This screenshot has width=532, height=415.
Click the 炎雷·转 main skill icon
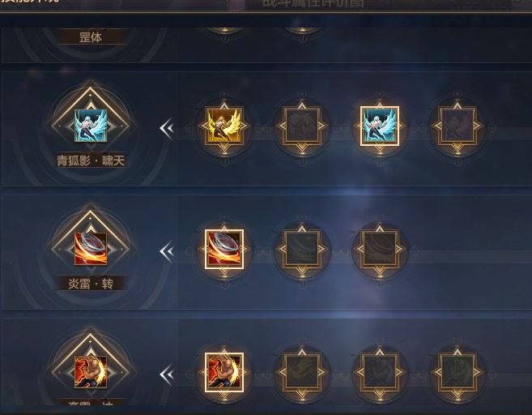click(91, 249)
